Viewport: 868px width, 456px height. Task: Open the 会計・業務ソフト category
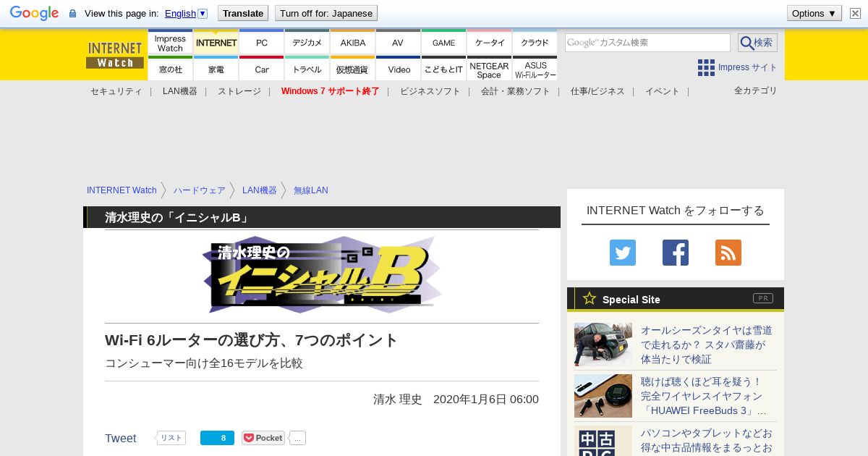tap(516, 91)
